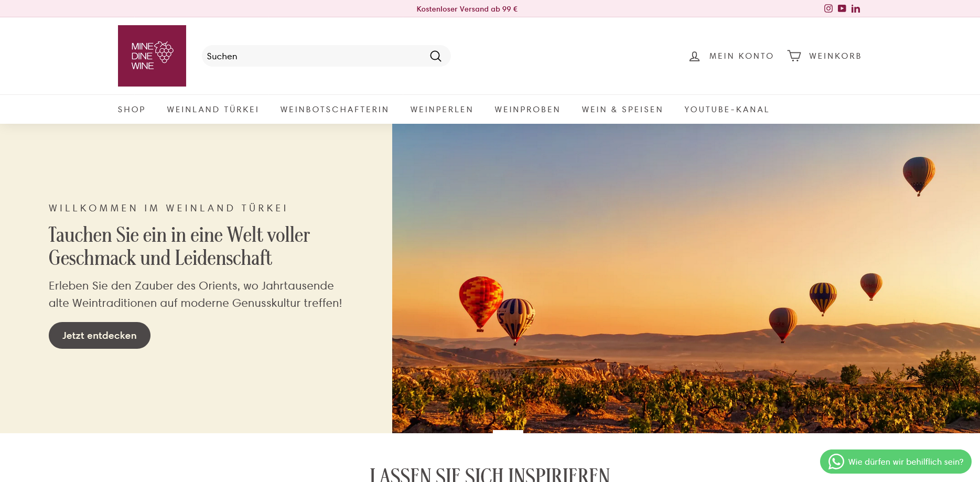Open the YouTube icon in top bar

point(842,8)
